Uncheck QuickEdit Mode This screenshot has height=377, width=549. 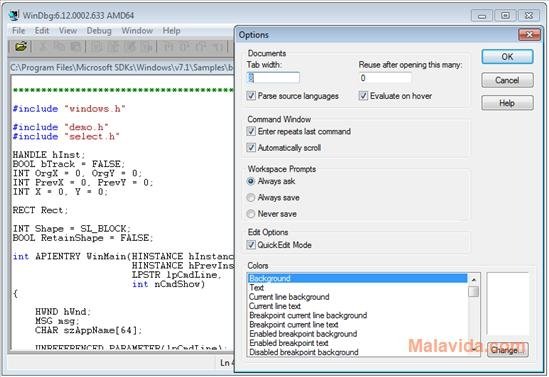pos(251,245)
